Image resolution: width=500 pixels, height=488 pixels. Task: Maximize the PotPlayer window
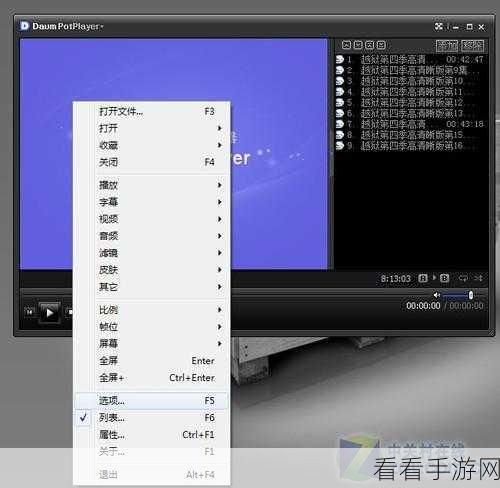(x=469, y=27)
